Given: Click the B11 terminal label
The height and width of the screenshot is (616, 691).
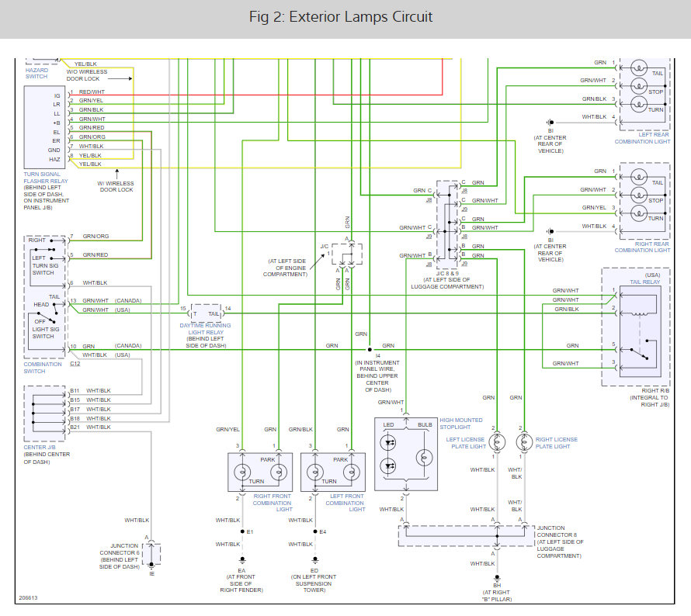Looking at the screenshot, I should [75, 390].
